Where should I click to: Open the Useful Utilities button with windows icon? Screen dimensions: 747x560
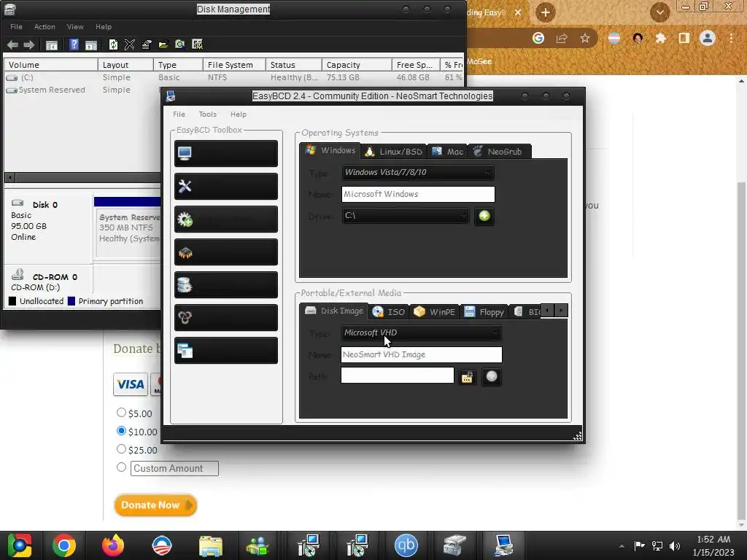click(226, 351)
